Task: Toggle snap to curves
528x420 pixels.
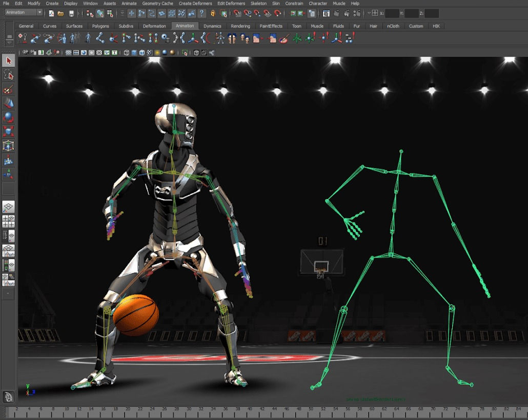Action: [x=247, y=13]
